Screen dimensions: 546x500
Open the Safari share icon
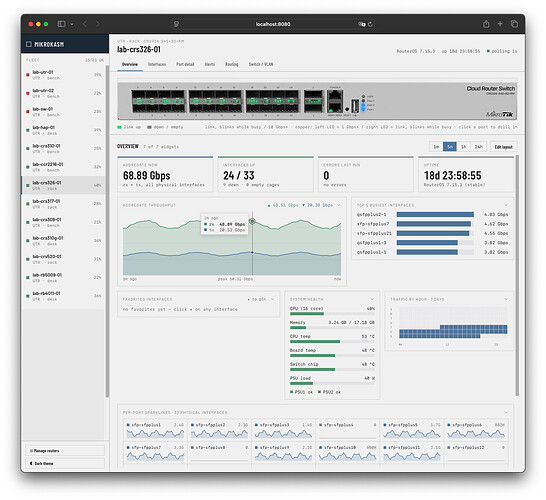(486, 24)
